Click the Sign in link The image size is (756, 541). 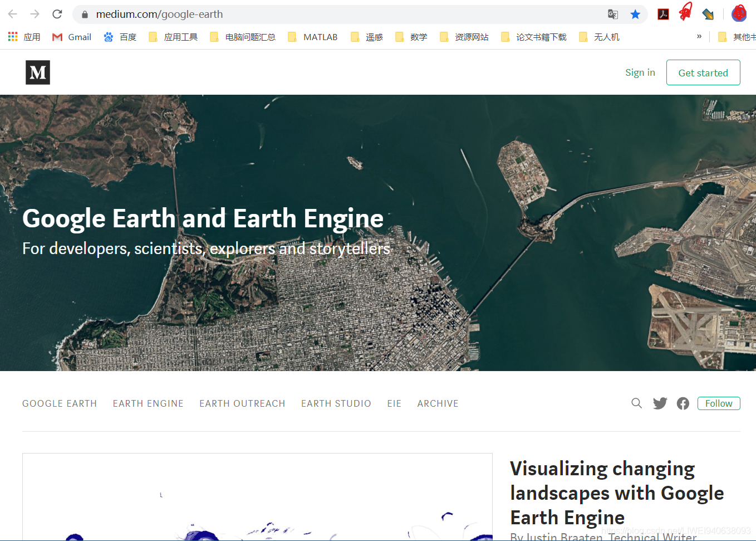click(640, 72)
